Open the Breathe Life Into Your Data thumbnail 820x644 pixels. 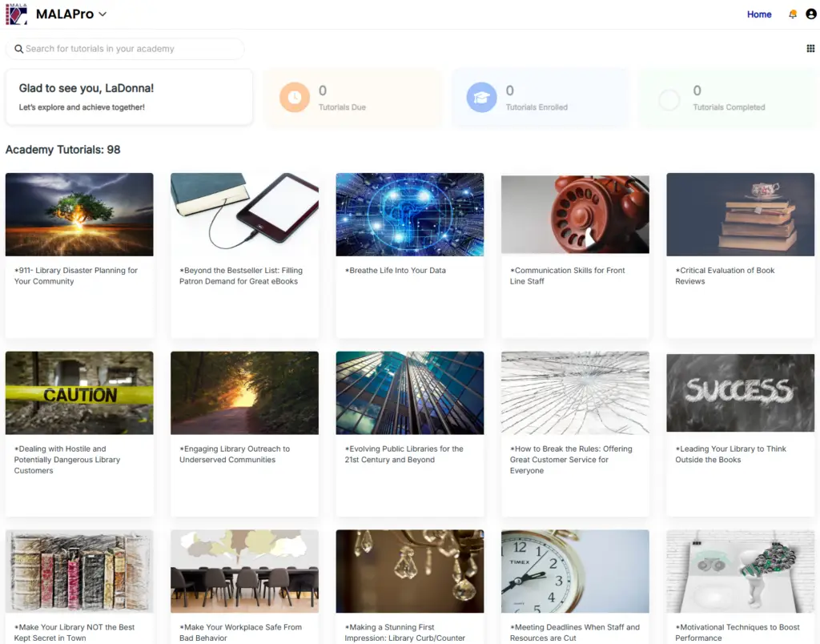point(410,215)
